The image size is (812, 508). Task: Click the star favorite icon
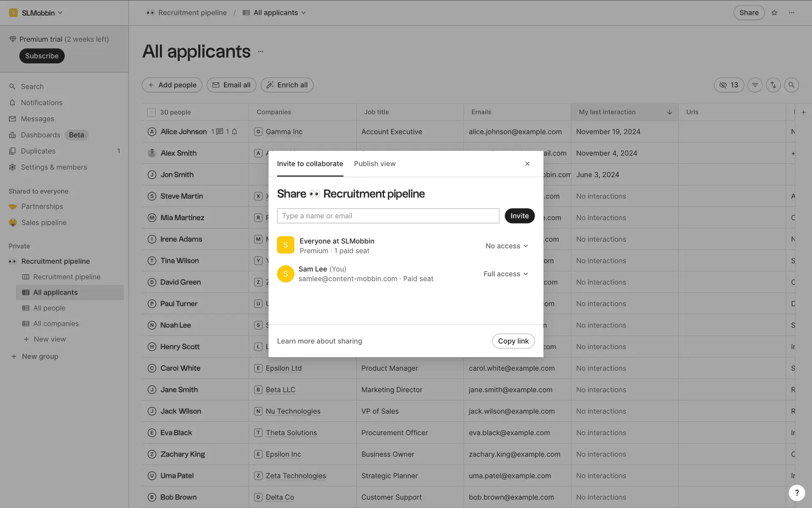(774, 13)
